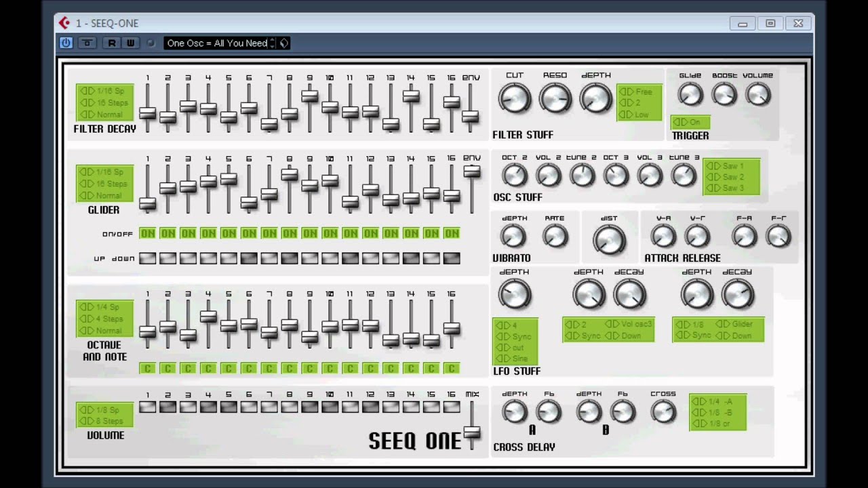The image size is (868, 488).
Task: Click the TUNE 2 oscillator knob
Action: [x=582, y=175]
